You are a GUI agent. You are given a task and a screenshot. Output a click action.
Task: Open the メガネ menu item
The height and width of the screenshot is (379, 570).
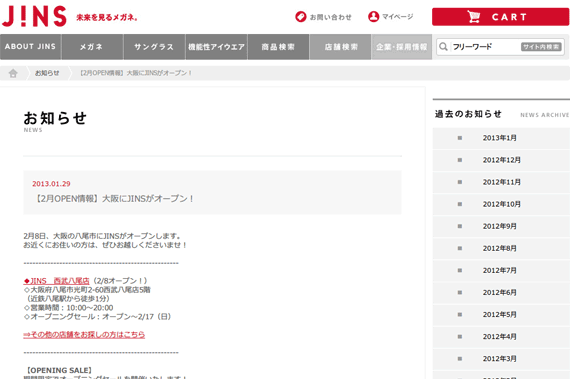[92, 47]
